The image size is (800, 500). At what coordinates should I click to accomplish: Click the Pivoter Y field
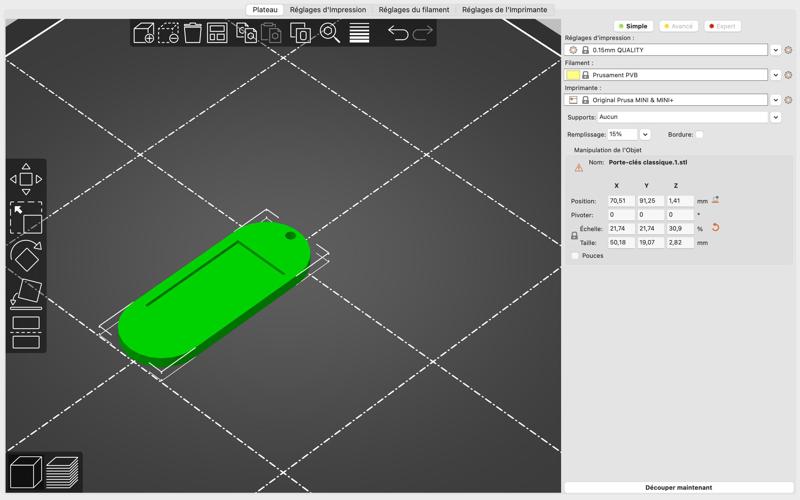pos(651,215)
